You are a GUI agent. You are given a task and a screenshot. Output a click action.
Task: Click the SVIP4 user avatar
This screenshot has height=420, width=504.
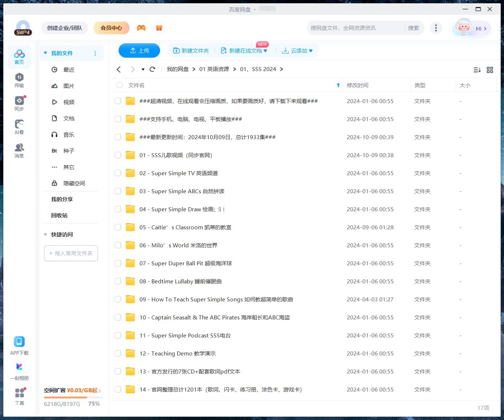coord(23,28)
